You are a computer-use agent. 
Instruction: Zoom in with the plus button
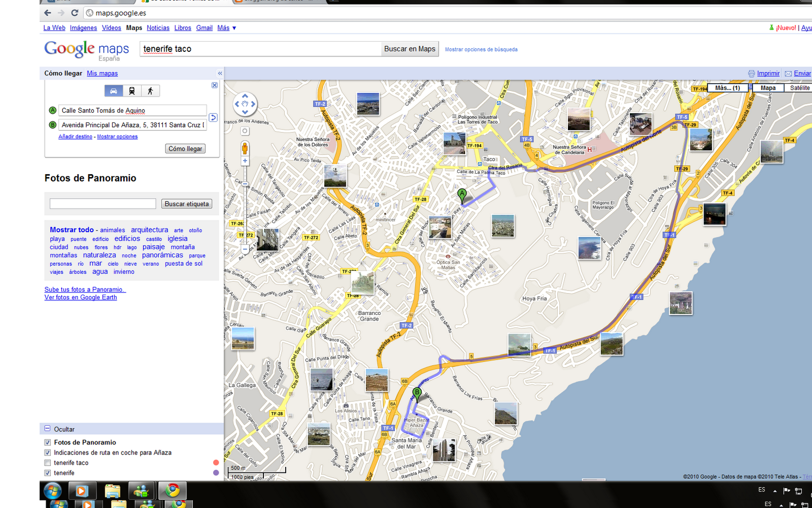tap(245, 161)
